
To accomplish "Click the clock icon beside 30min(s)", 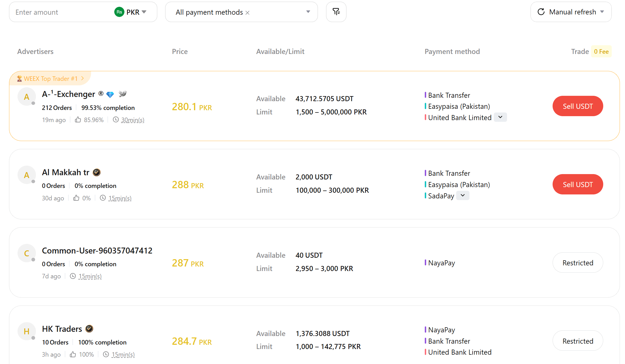I will [x=116, y=120].
